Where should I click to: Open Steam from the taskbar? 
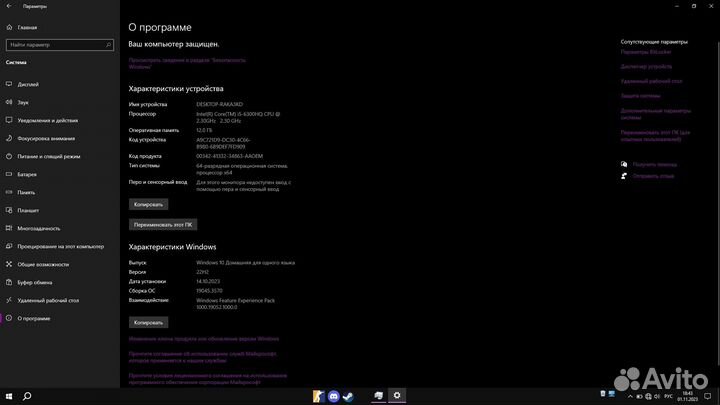(x=348, y=396)
